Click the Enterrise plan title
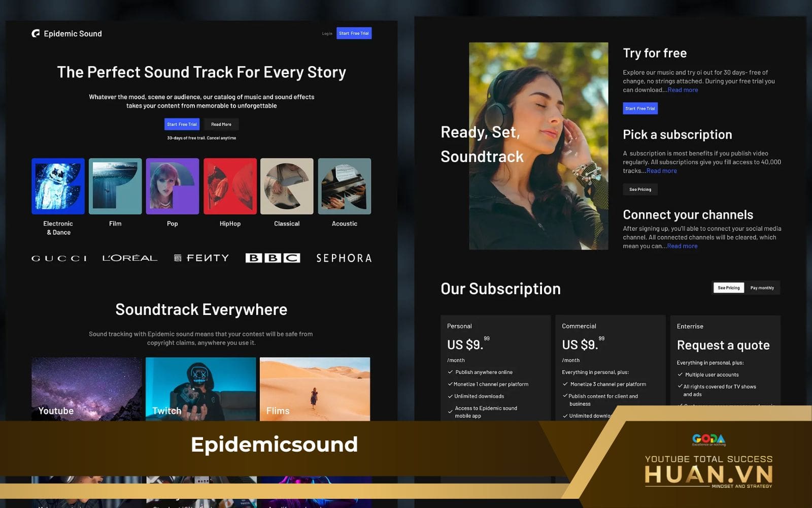Screen dimensions: 812x508 [x=690, y=327]
